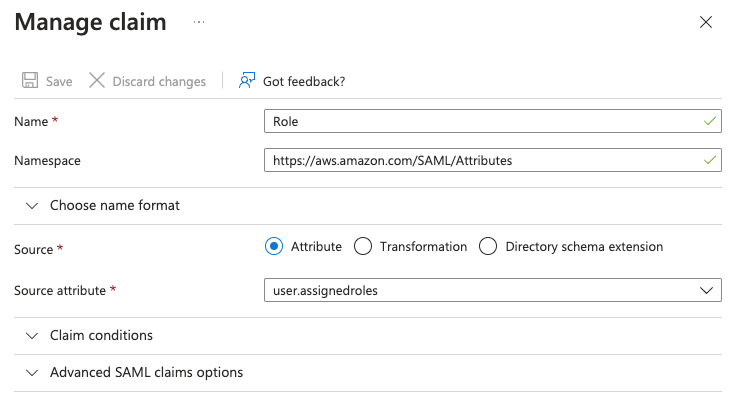Click the feedback person icon
Viewport: 735px width, 410px height.
247,81
